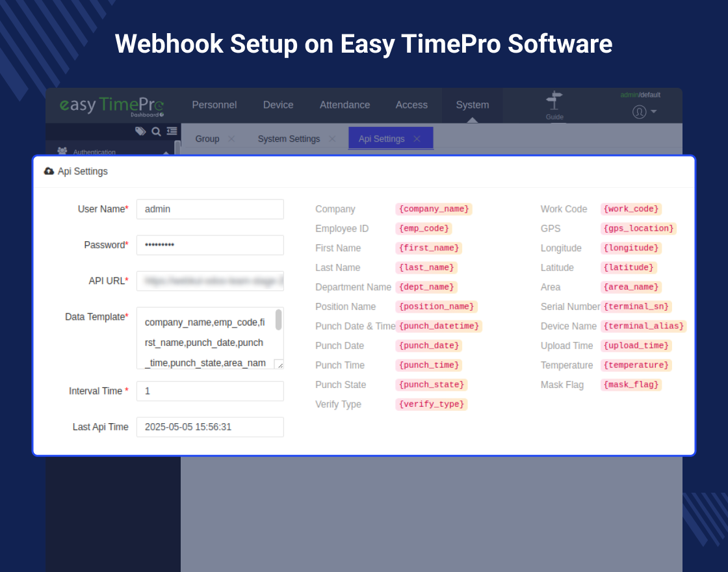
Task: Close the System Settings tab
Action: (332, 139)
